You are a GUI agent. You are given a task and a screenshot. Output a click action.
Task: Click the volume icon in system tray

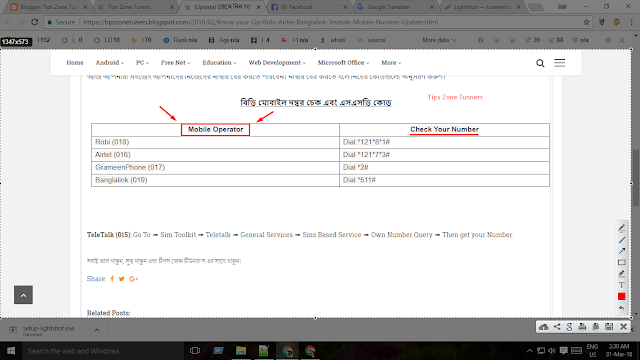click(552, 351)
